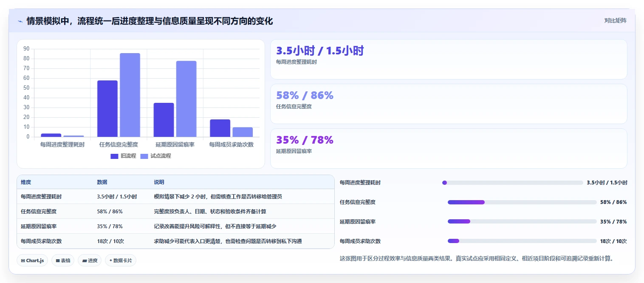Toggle the 试点流程 legend swatch
The width and height of the screenshot is (644, 283).
pos(144,156)
